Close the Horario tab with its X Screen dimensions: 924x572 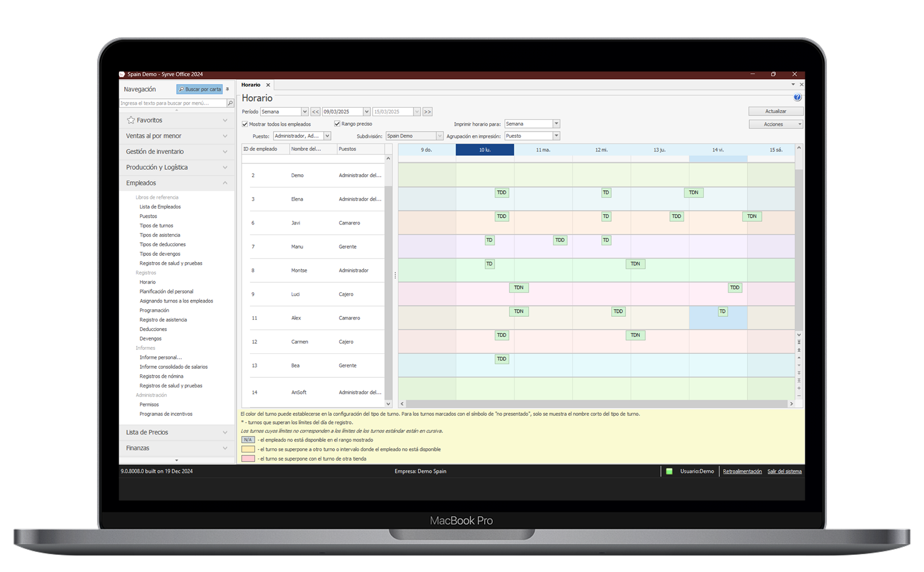268,85
